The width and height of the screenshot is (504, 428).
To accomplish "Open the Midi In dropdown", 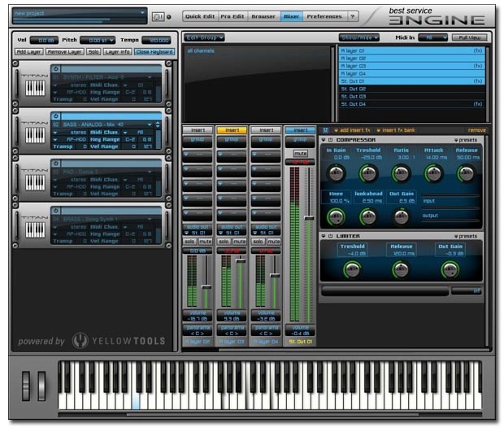I will [433, 37].
